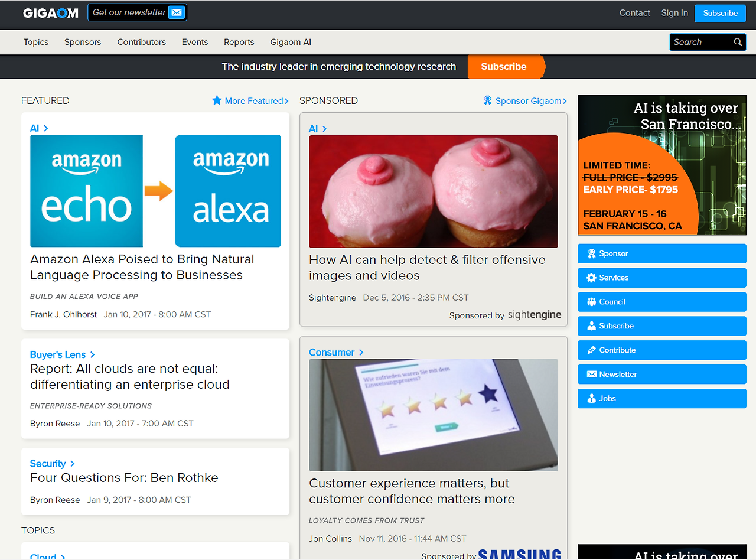Click the Sightengine author name

point(333,298)
